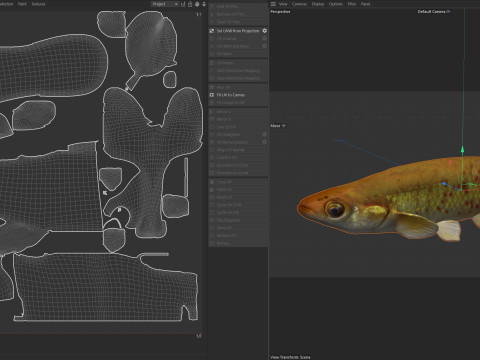Click the Set UVW from Projection icon
Image resolution: width=480 pixels, height=360 pixels.
(212, 31)
